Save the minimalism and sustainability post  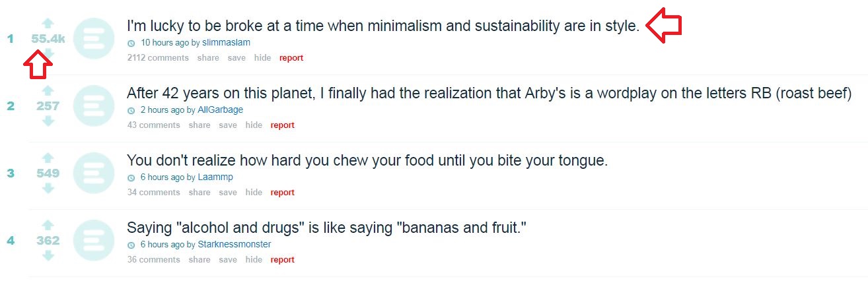[x=236, y=58]
